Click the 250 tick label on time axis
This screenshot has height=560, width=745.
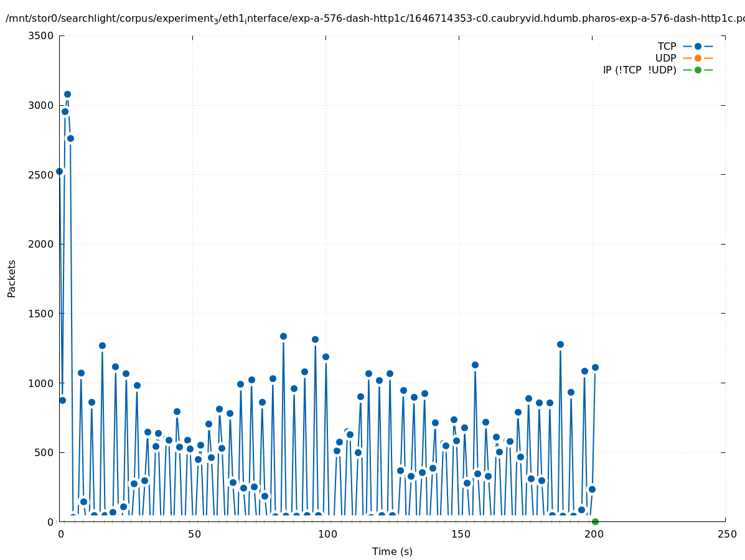click(726, 534)
